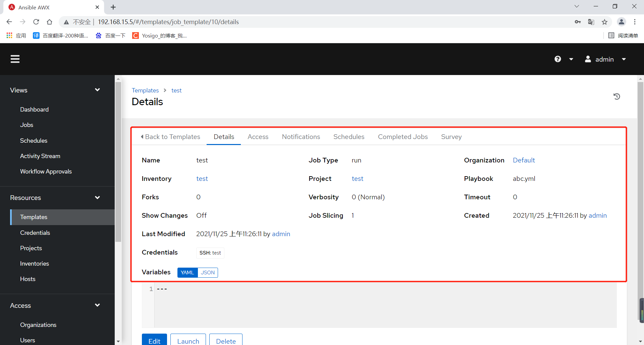
Task: Open the help question mark menu
Action: click(x=557, y=59)
